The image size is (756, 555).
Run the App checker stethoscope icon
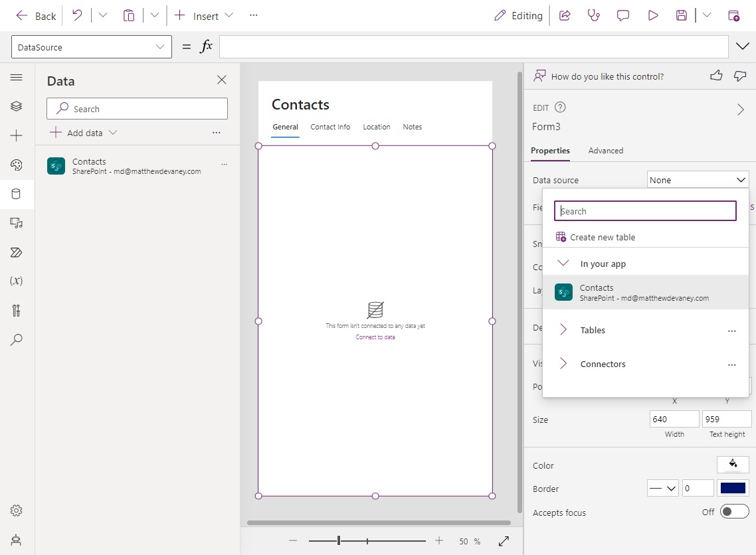(x=593, y=15)
